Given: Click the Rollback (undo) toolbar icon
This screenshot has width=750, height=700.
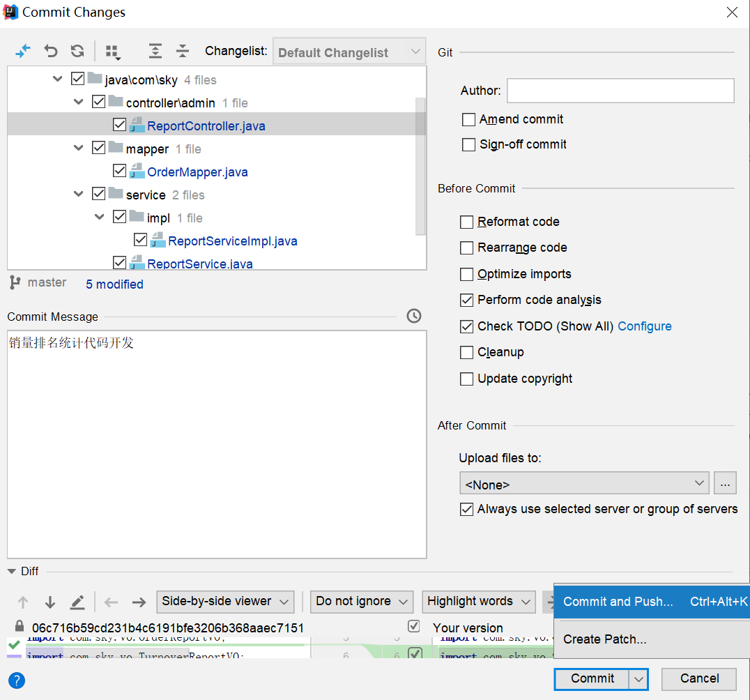Looking at the screenshot, I should click(x=51, y=51).
